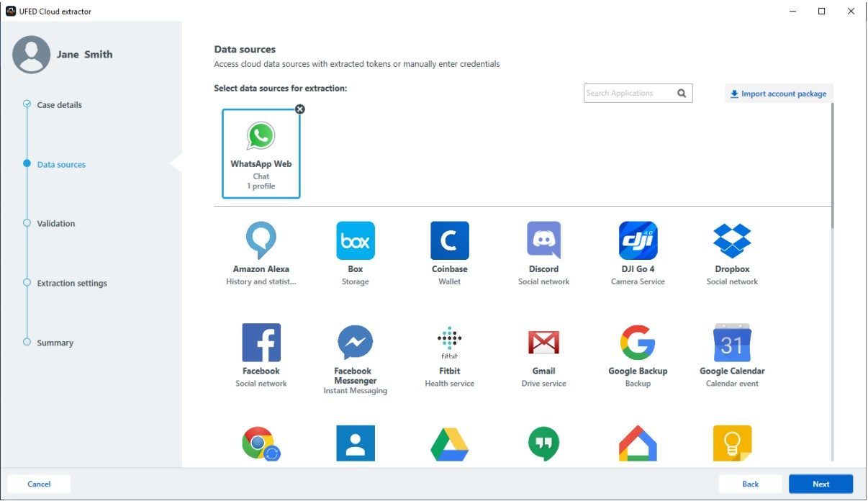Click the search magnifier icon

[x=682, y=93]
